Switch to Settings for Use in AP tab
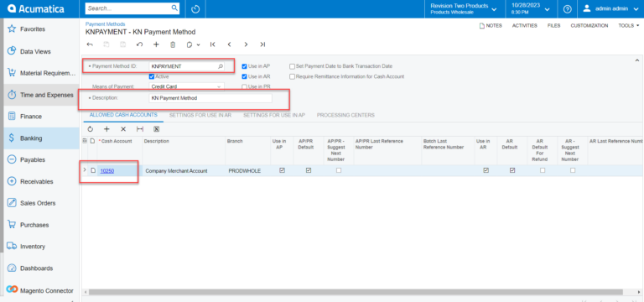 274,115
